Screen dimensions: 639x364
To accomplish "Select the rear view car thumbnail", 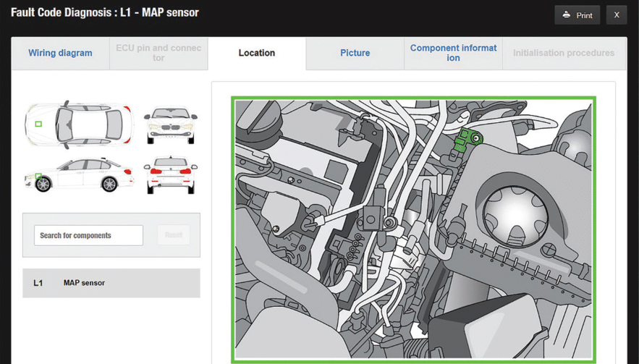I will [171, 175].
